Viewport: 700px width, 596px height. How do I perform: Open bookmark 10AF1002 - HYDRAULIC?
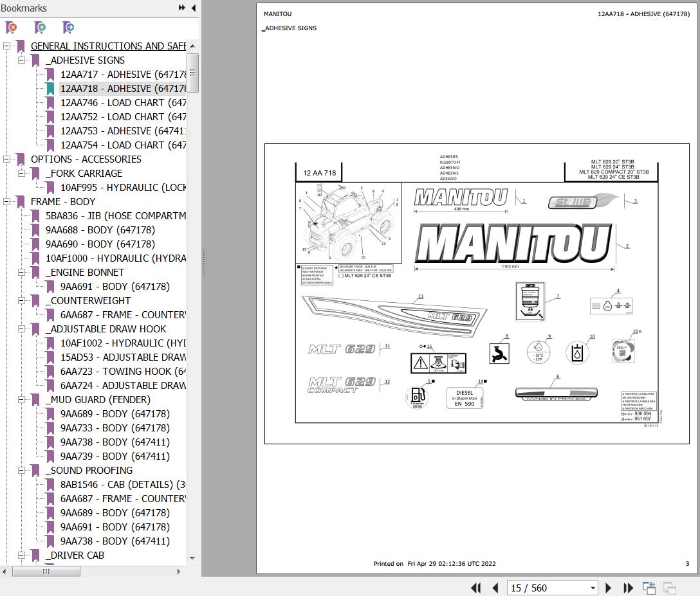click(123, 343)
